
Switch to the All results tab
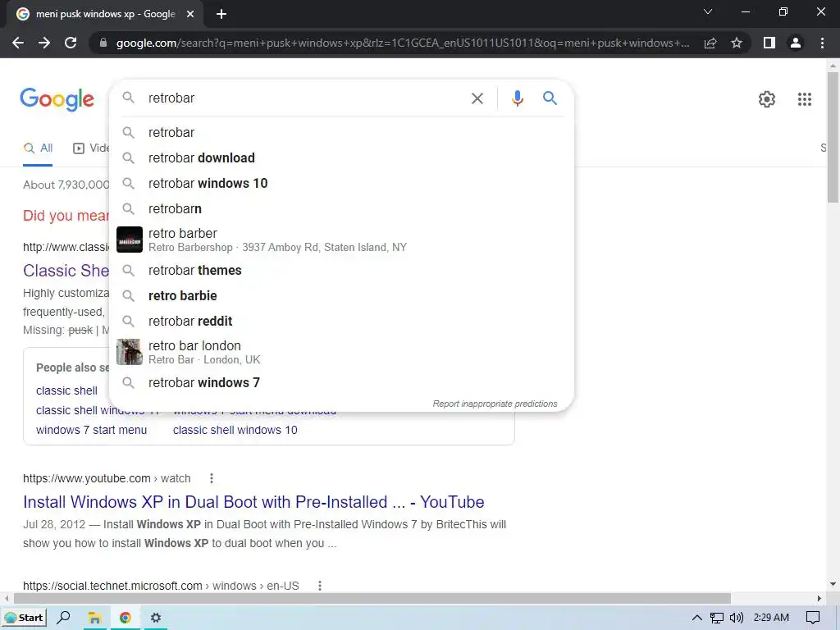tap(38, 148)
